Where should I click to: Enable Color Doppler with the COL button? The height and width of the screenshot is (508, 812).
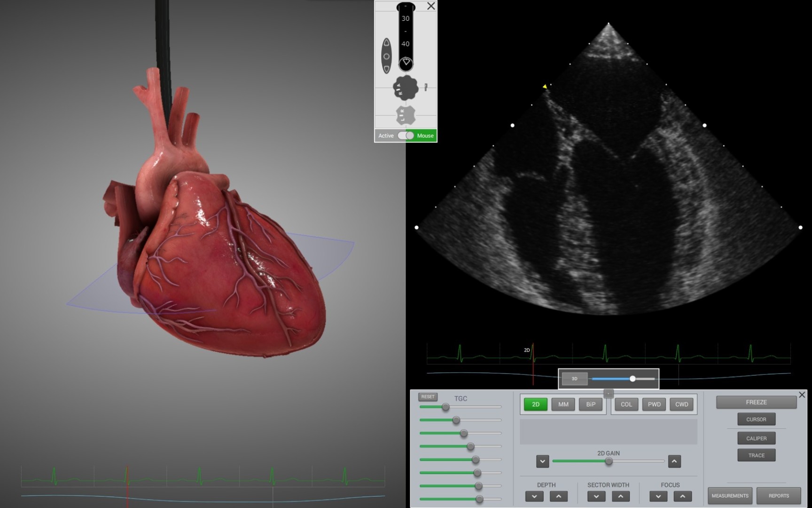pos(626,404)
